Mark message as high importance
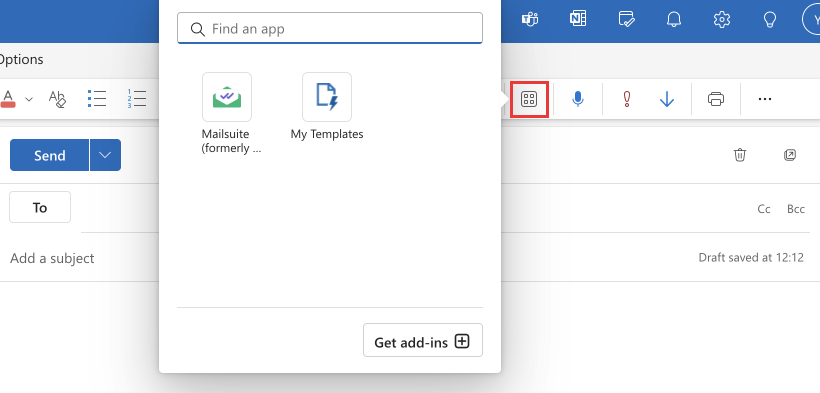The width and height of the screenshot is (820, 393). 627,99
